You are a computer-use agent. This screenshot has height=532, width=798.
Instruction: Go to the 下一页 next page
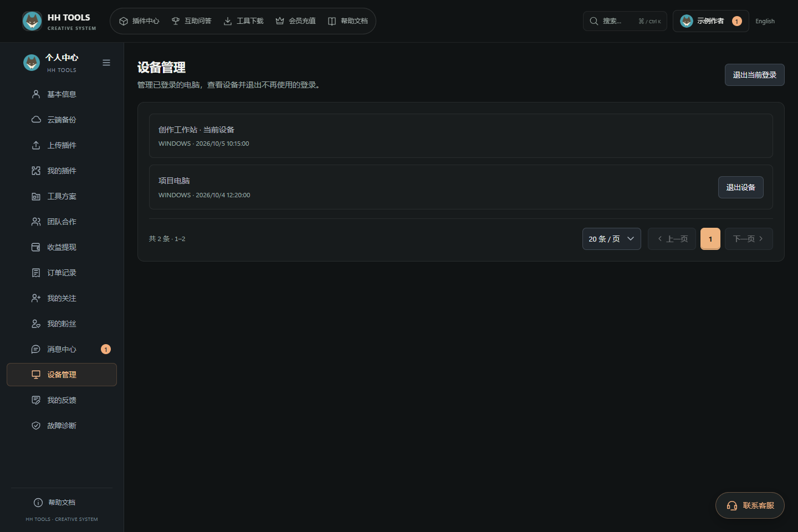click(749, 239)
